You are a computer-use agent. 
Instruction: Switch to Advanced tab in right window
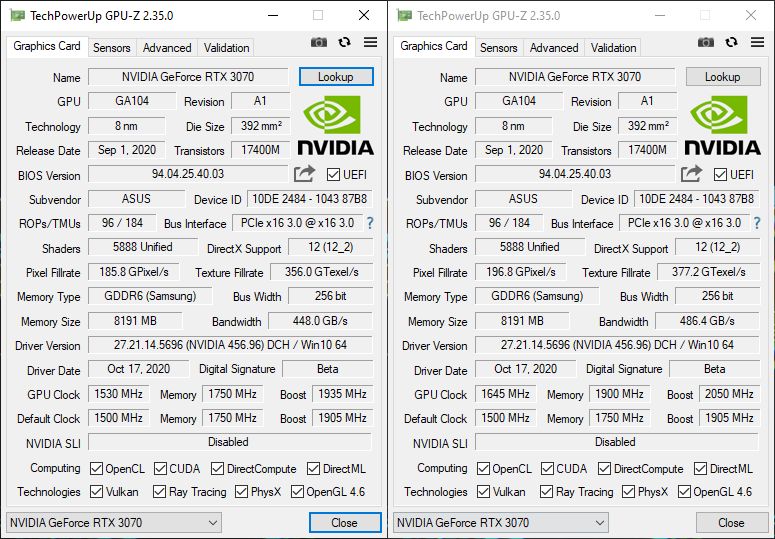[x=554, y=48]
